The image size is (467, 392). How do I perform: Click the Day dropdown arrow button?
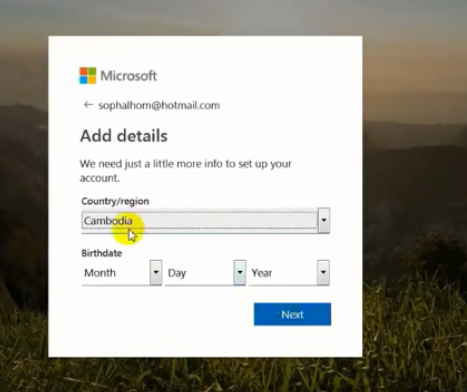coord(240,273)
